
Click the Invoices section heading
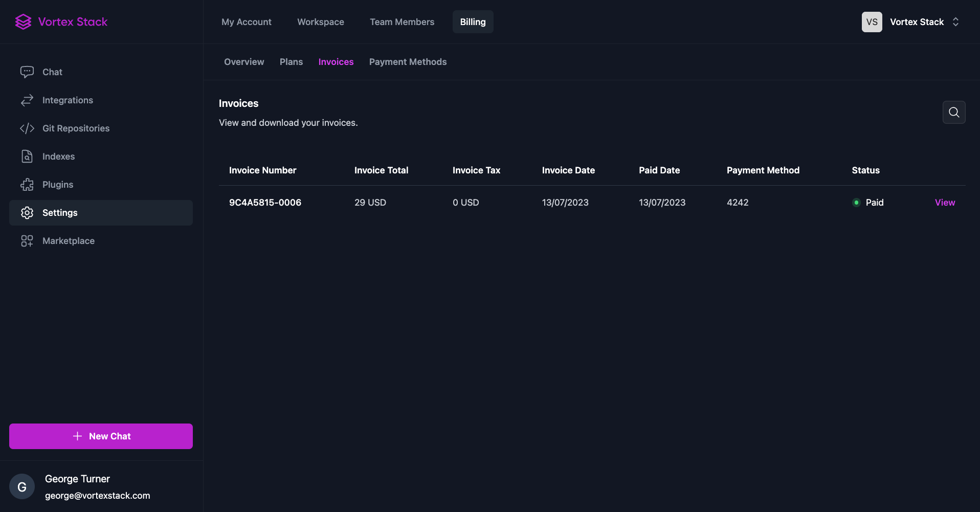tap(238, 103)
